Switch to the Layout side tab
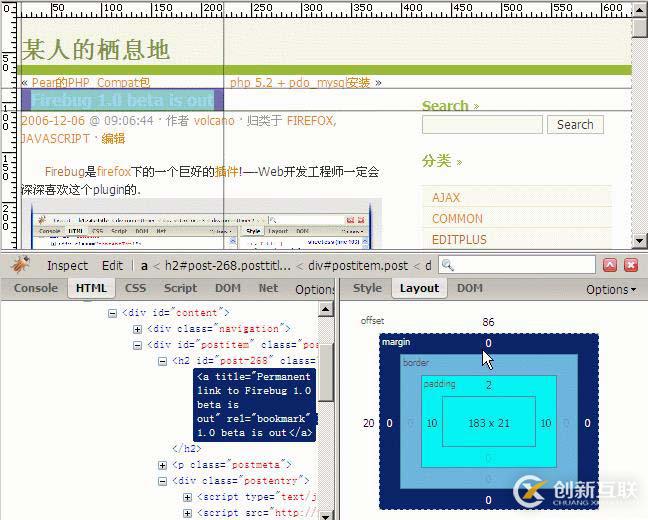This screenshot has width=648, height=520. tap(419, 288)
